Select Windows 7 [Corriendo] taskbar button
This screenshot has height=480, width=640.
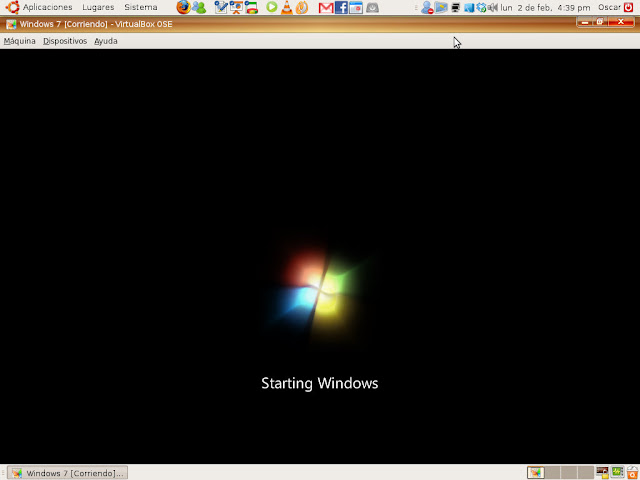click(68, 473)
